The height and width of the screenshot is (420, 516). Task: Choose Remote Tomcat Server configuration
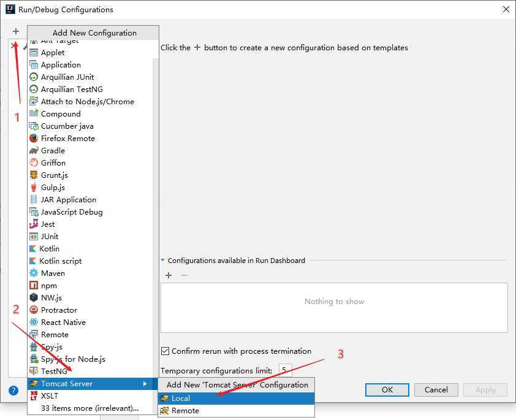tap(237, 411)
